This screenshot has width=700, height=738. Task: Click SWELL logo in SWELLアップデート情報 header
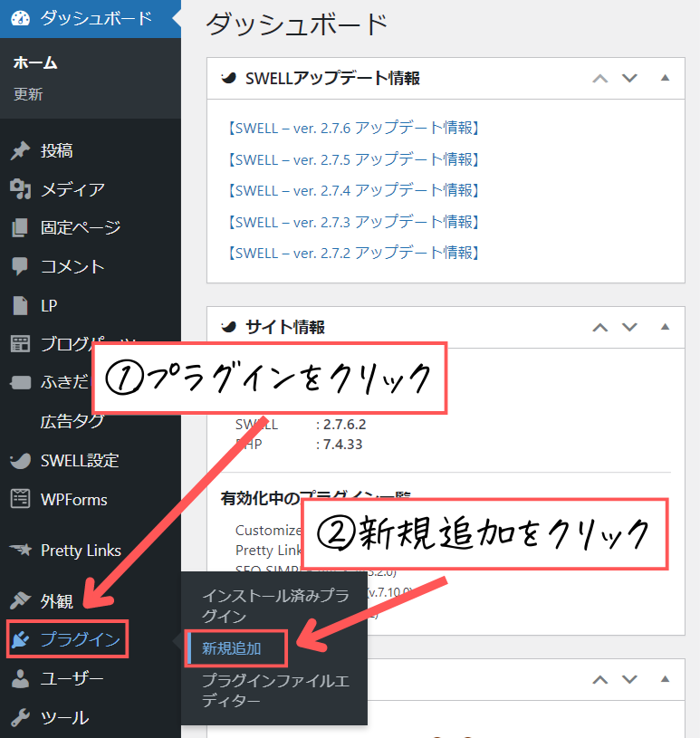(x=229, y=78)
